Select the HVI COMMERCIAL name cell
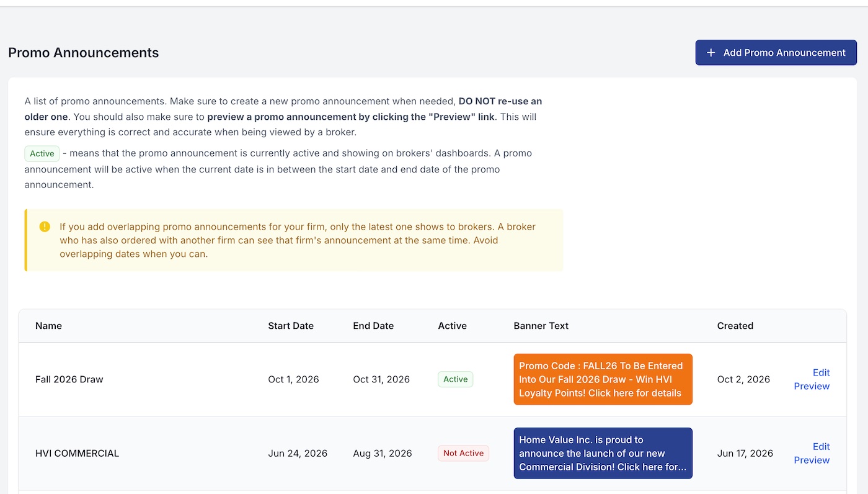868x494 pixels. click(77, 453)
